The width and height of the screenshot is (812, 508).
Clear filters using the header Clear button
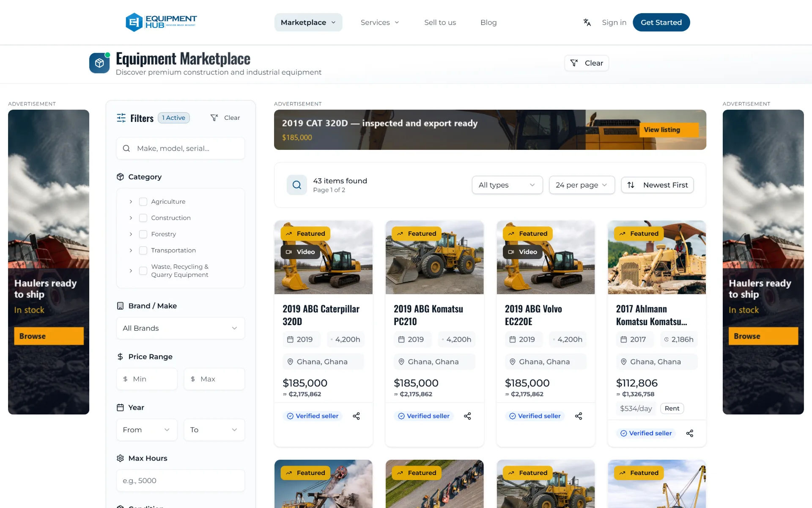pos(587,63)
